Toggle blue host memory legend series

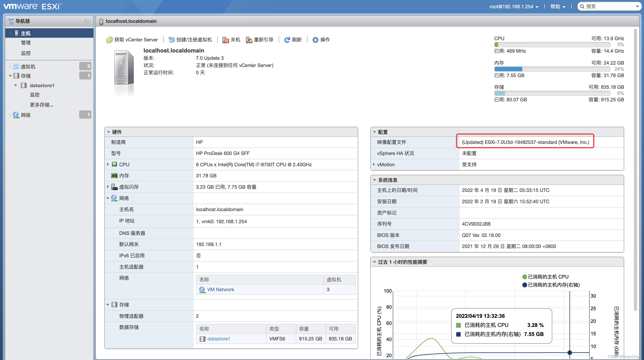pos(525,285)
